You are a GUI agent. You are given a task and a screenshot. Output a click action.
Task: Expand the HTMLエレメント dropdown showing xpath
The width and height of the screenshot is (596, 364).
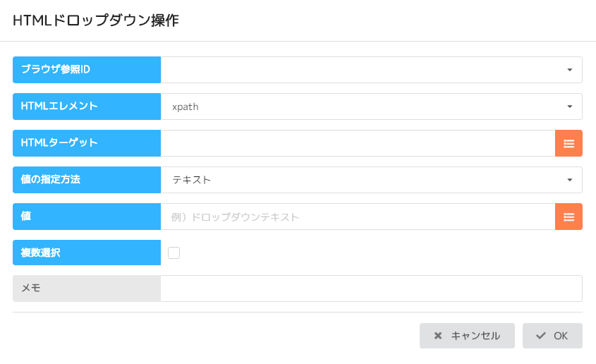371,107
